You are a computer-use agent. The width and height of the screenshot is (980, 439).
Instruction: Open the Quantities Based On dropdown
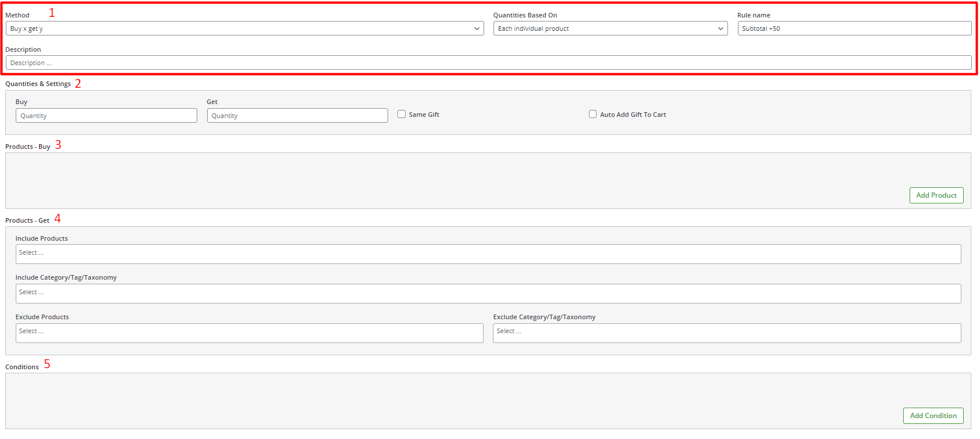pos(610,28)
